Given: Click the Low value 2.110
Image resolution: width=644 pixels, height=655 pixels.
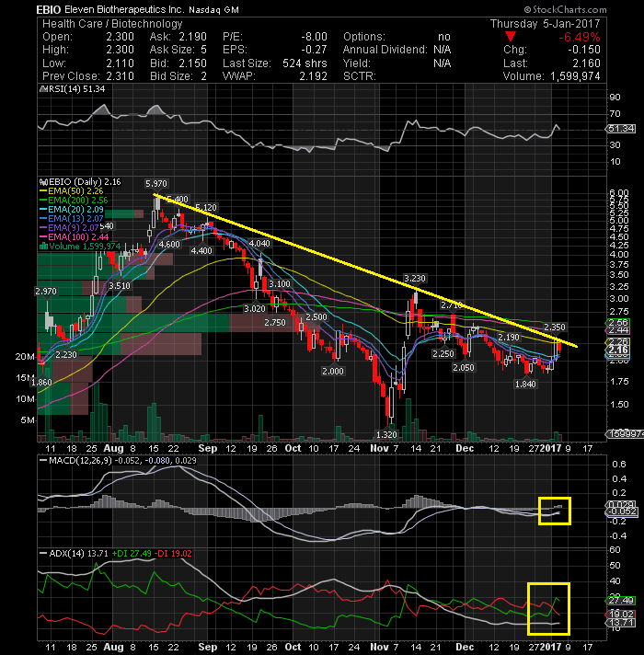Looking at the screenshot, I should click(x=120, y=63).
